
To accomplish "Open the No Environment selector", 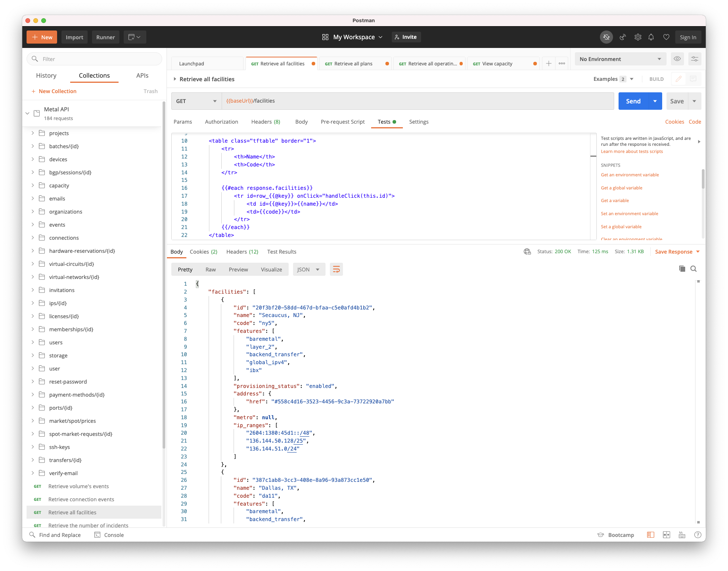I will pyautogui.click(x=620, y=59).
